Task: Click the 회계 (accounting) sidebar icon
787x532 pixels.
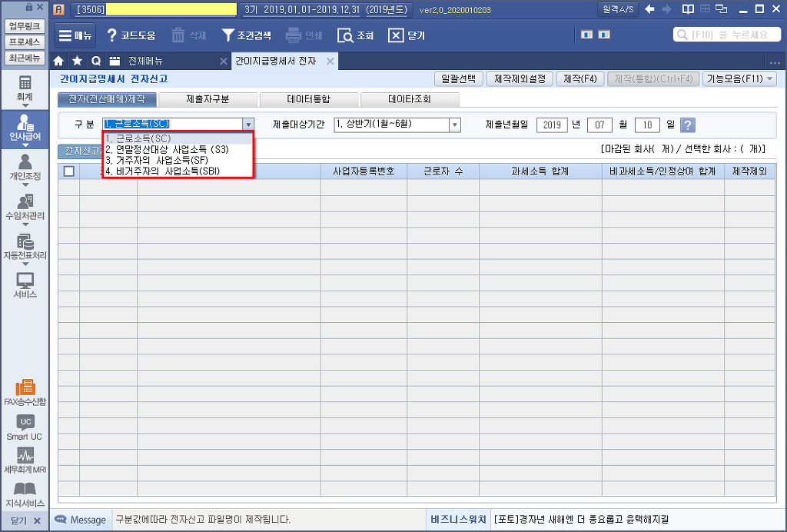Action: (25, 88)
